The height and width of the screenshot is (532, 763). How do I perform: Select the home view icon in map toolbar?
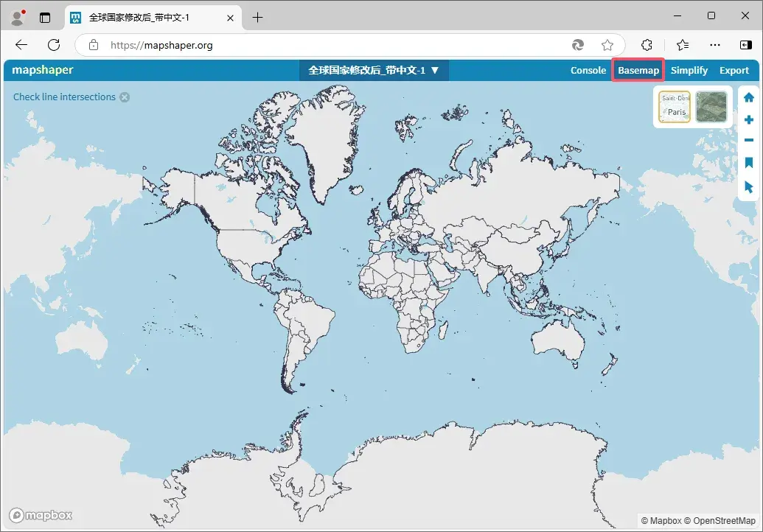(x=748, y=97)
